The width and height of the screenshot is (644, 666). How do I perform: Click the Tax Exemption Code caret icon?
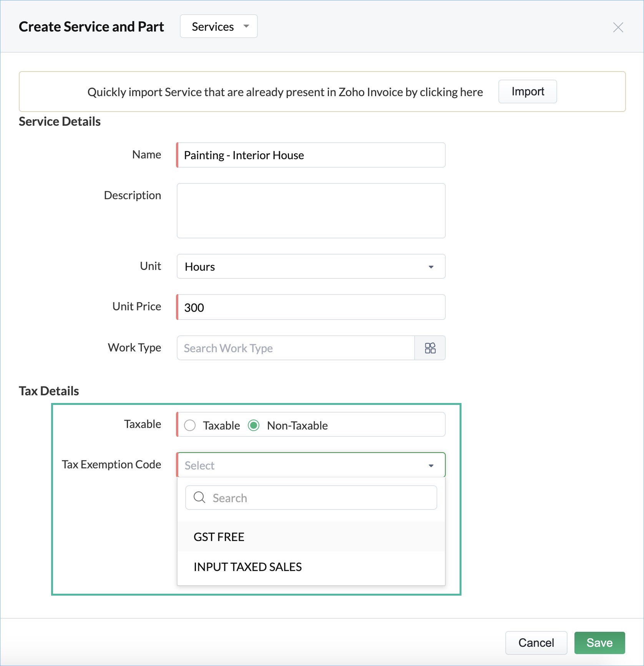431,466
